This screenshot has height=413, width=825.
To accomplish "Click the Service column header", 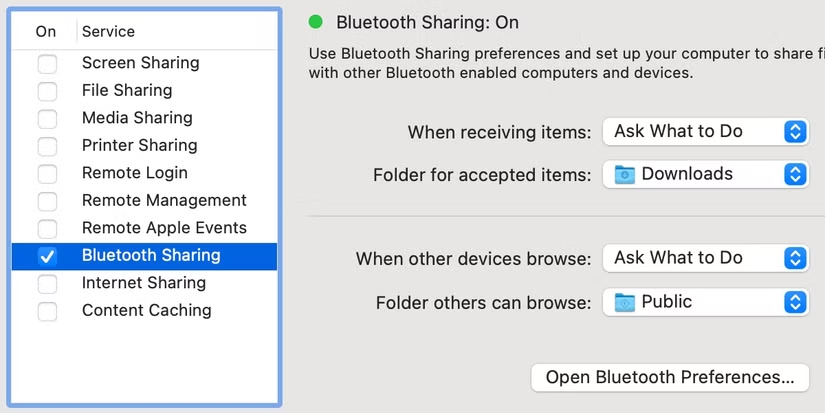I will pos(108,32).
